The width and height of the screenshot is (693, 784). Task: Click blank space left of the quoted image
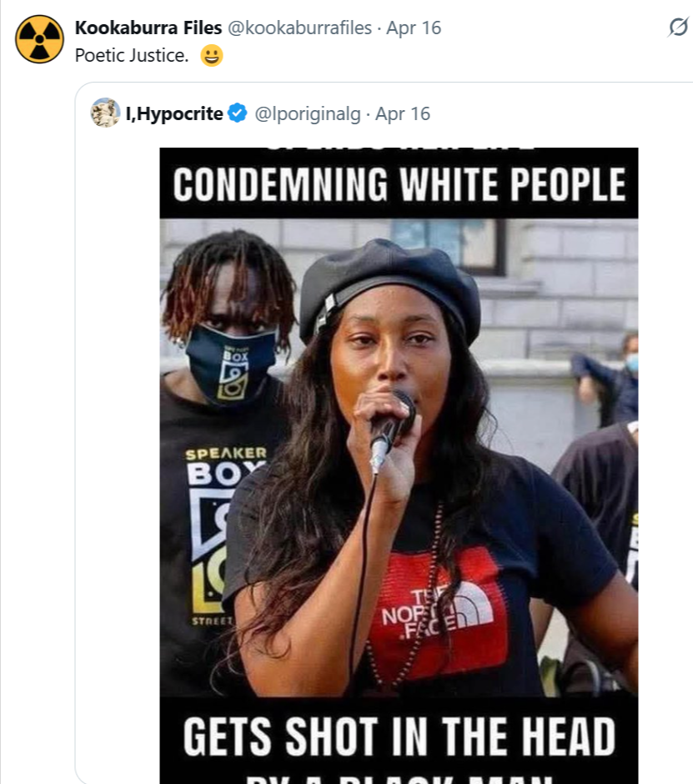(117, 459)
